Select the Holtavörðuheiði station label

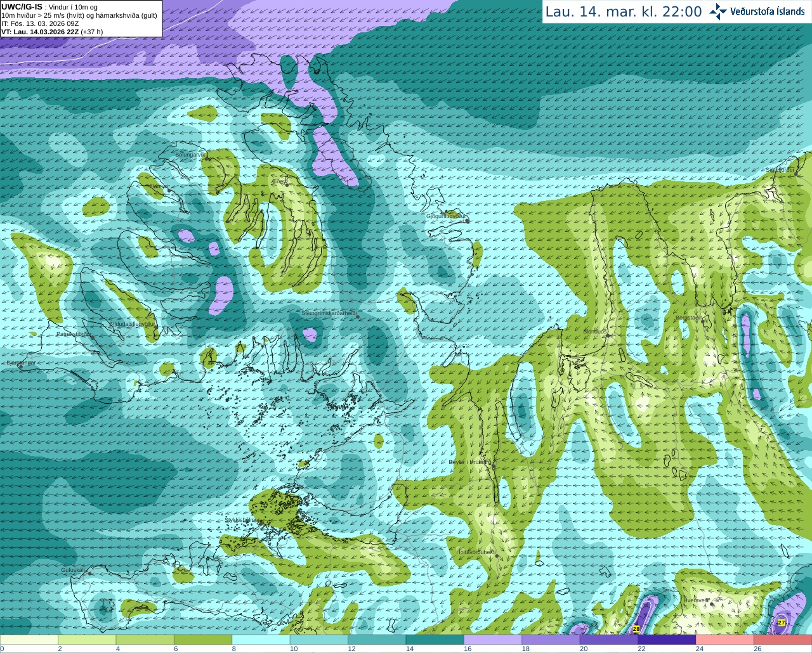(x=476, y=552)
